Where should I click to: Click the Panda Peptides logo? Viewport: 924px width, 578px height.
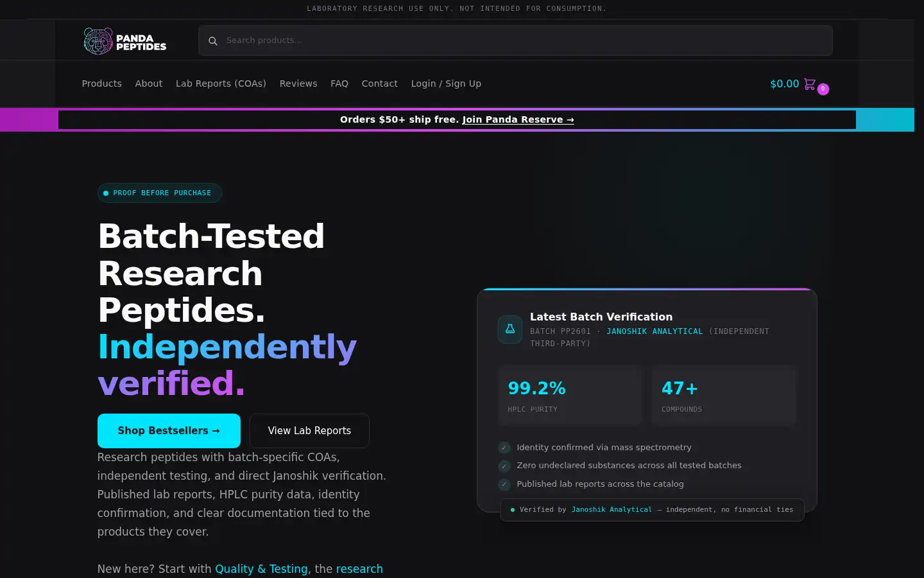[125, 41]
